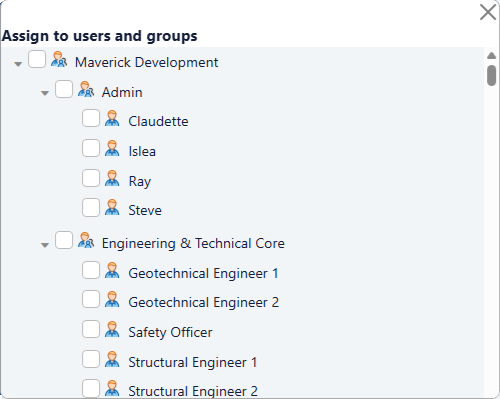Select the Engineering & Technical Core label
500x399 pixels.
click(x=193, y=243)
